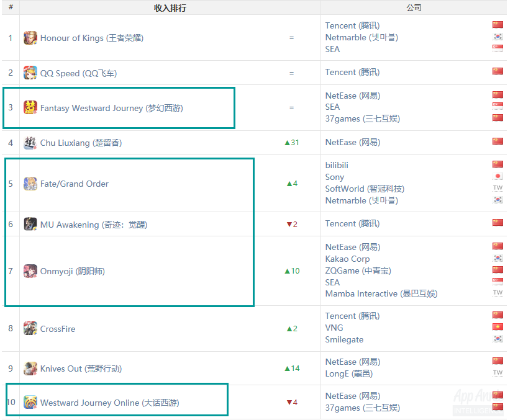Click the Chu Liuxiang game icon

(30, 143)
